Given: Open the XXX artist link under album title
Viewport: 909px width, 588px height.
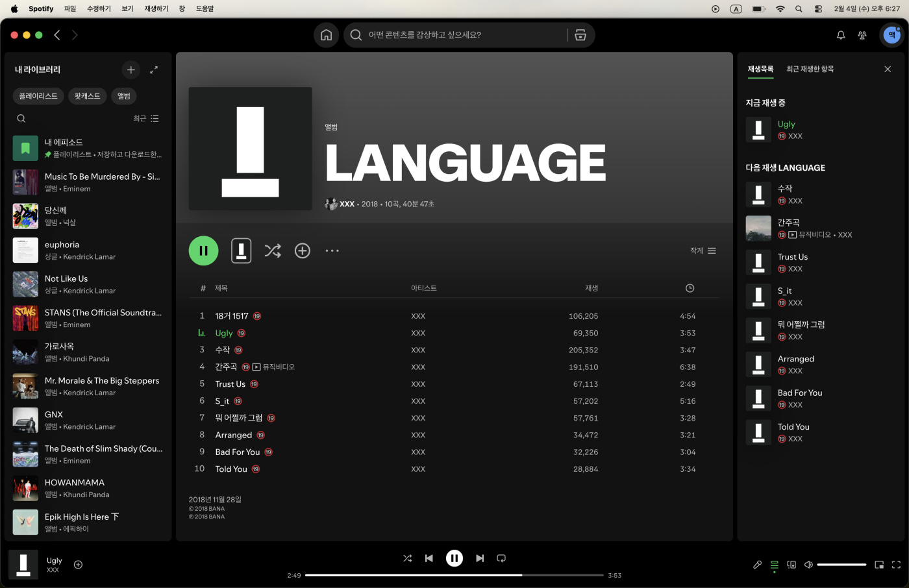Looking at the screenshot, I should coord(347,204).
